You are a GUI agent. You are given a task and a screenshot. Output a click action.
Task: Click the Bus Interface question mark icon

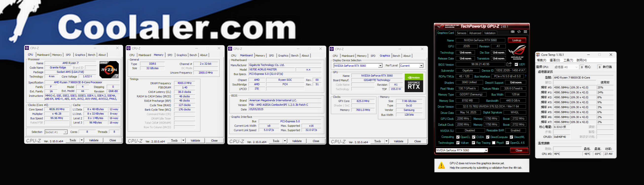(525, 76)
